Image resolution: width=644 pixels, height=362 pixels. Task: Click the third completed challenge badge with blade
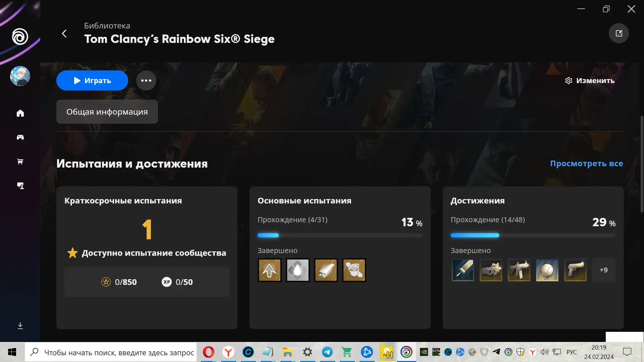tap(326, 270)
